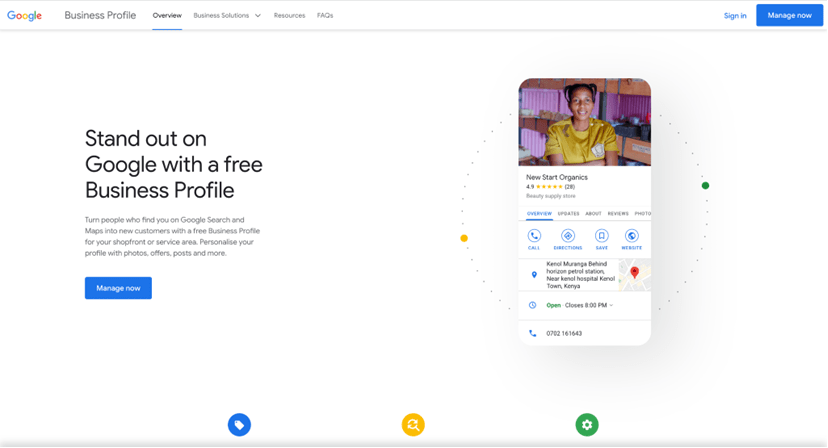Click Manage now button below headline
The height and width of the screenshot is (448, 828).
click(118, 288)
